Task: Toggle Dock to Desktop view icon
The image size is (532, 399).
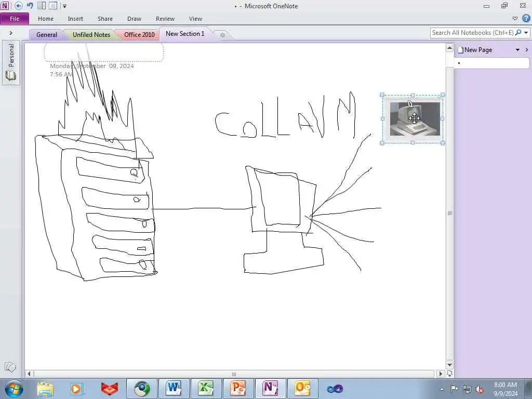Action: [x=42, y=6]
